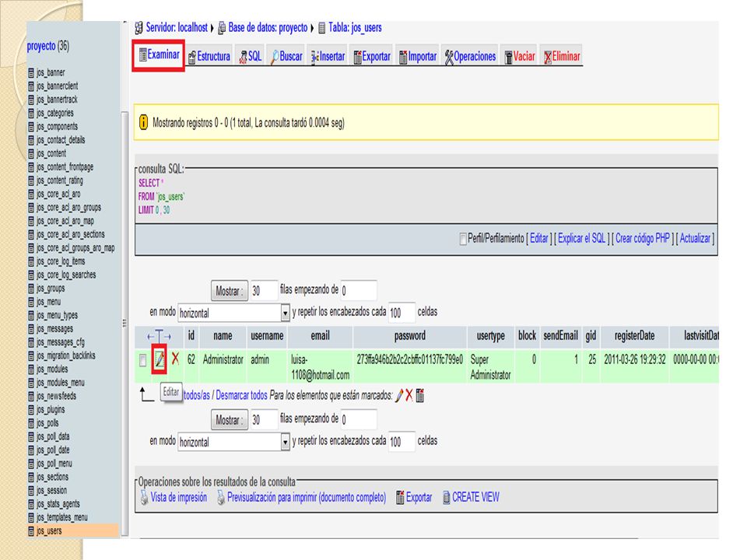
Task: Click the Tabla: jos_users breadcrumb link
Action: (355, 28)
